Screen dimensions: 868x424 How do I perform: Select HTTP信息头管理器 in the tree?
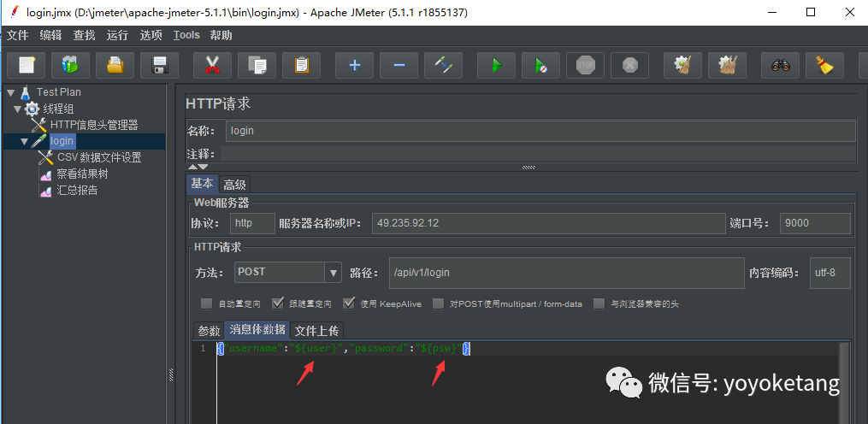(x=94, y=125)
